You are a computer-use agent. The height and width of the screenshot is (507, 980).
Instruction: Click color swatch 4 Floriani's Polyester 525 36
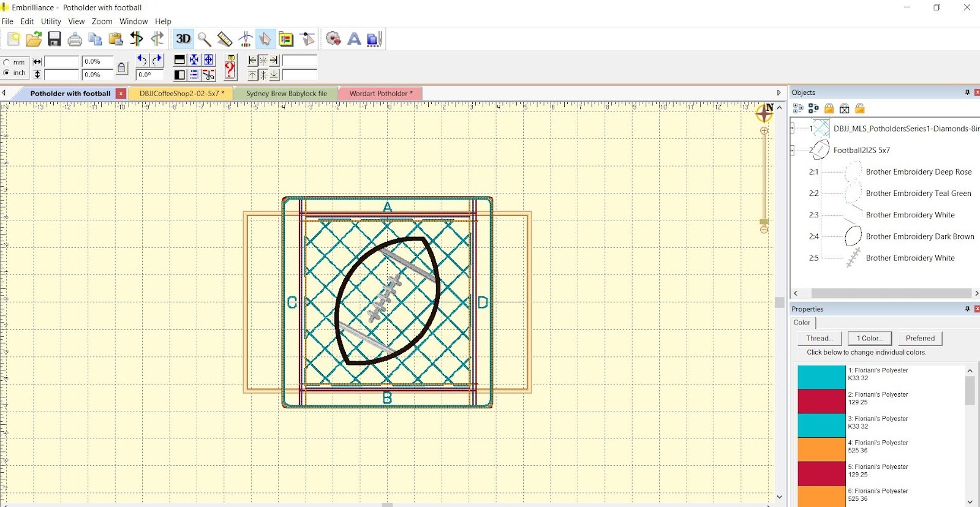[821, 449]
